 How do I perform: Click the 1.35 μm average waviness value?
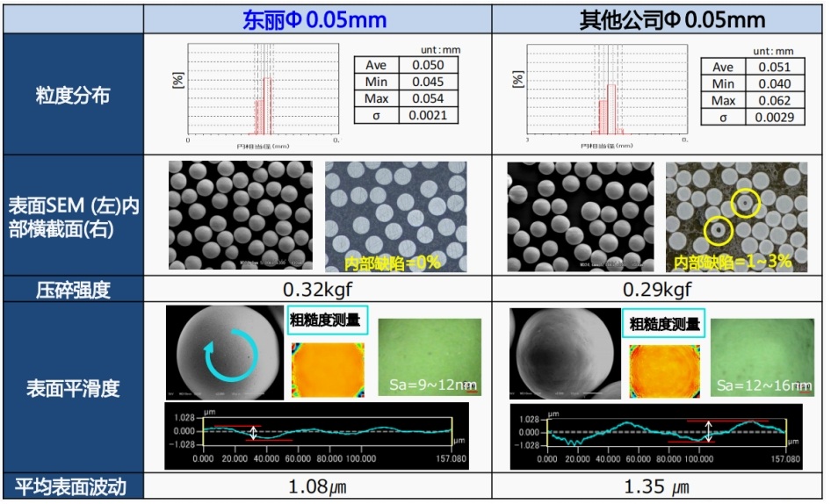tap(656, 486)
